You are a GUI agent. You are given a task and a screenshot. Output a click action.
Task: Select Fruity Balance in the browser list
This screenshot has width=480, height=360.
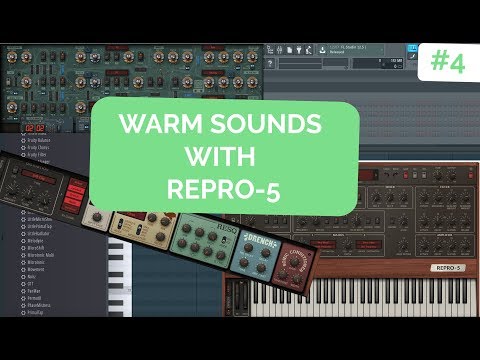pos(36,140)
